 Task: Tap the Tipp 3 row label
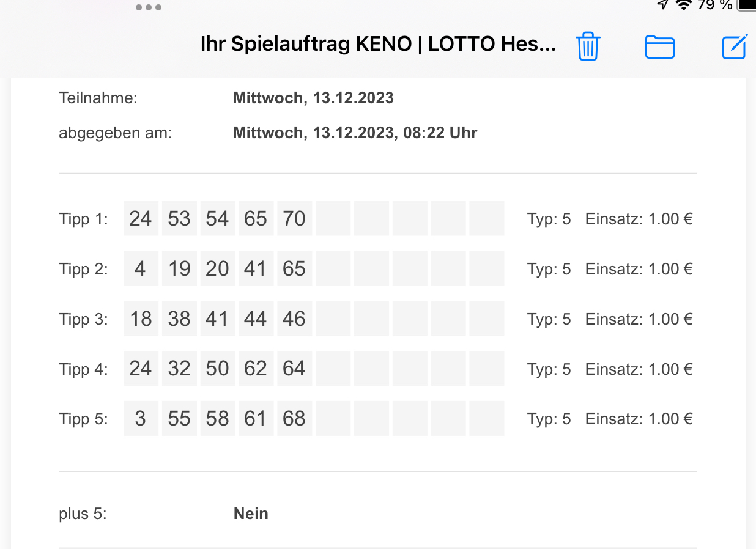(84, 319)
